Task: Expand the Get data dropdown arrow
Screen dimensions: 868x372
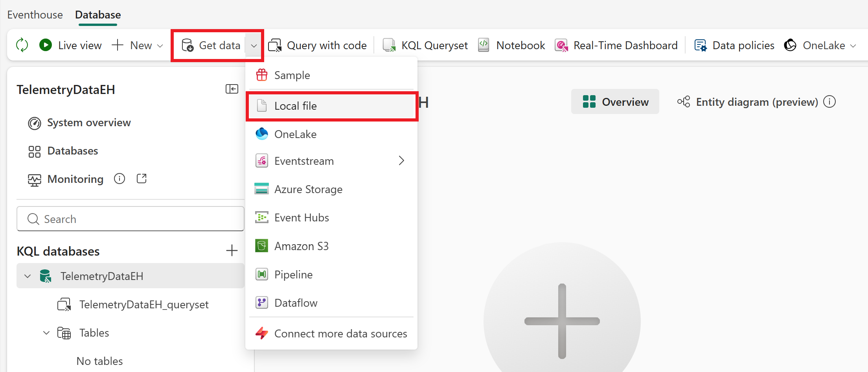Action: 254,46
